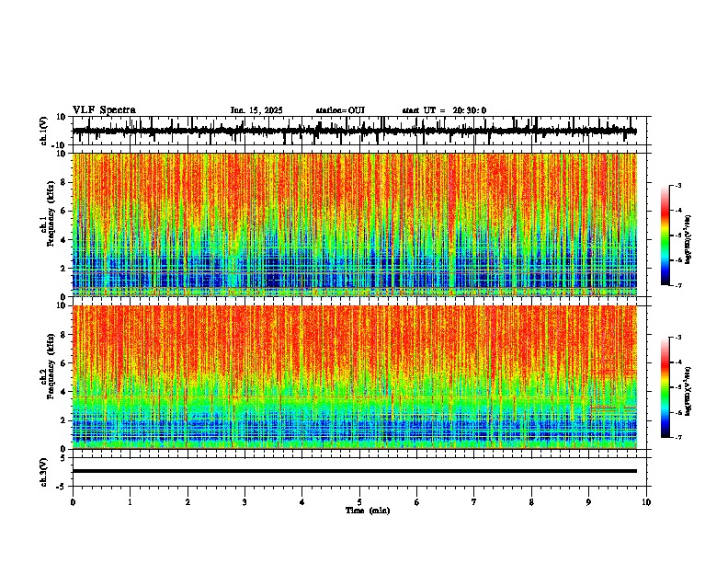Image resolution: width=728 pixels, height=563 pixels.
Task: Click time axis tick label 8
Action: (x=531, y=502)
